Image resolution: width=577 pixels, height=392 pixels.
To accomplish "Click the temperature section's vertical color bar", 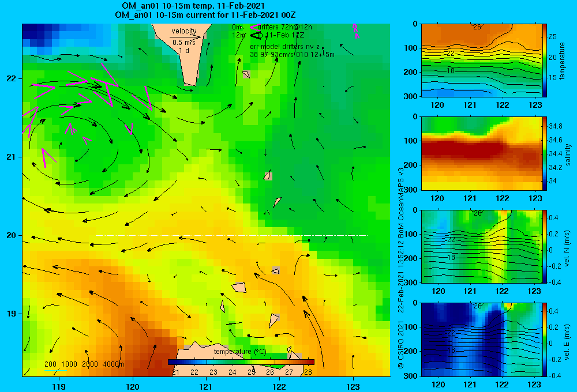I will coord(545,61).
